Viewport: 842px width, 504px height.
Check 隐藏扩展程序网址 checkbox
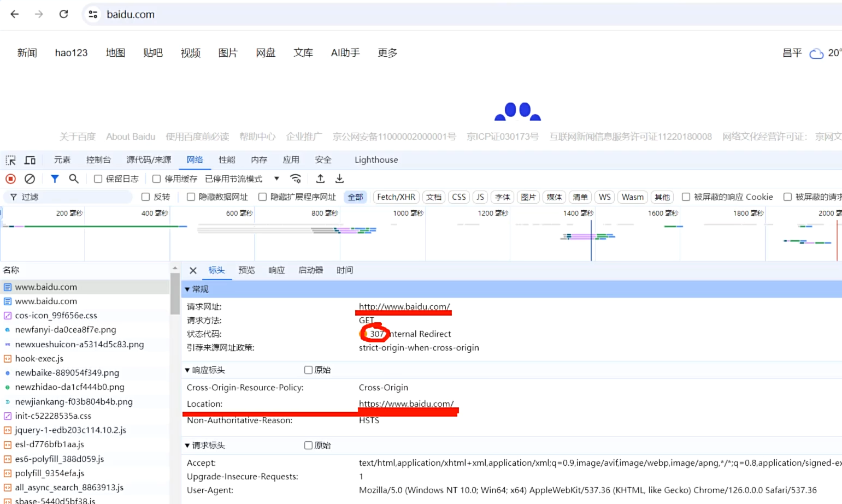coord(263,197)
